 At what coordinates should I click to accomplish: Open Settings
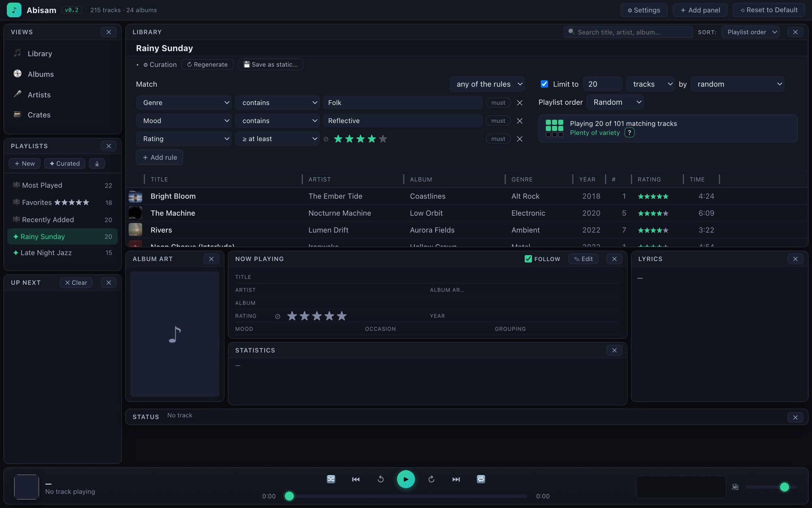644,10
